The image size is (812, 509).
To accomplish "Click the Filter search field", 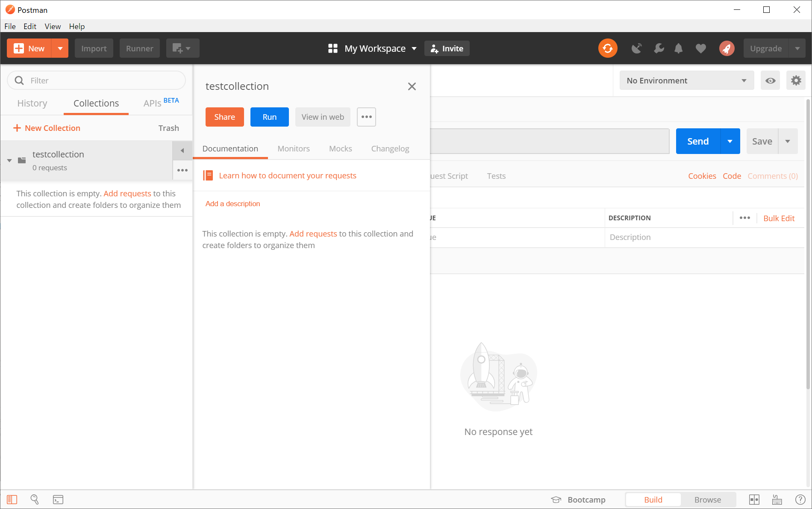I will pos(96,80).
